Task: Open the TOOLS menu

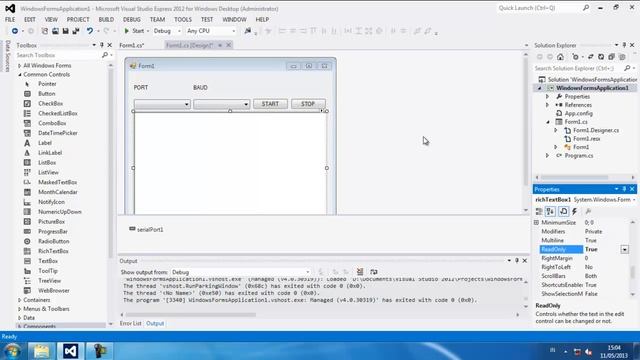Action: point(182,20)
